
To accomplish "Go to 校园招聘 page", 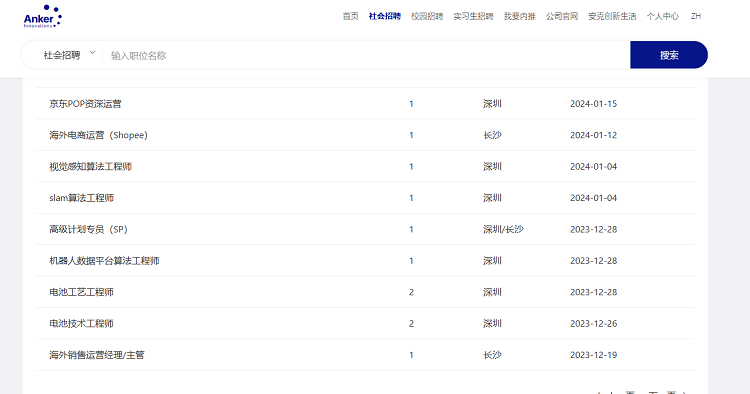I will [427, 16].
